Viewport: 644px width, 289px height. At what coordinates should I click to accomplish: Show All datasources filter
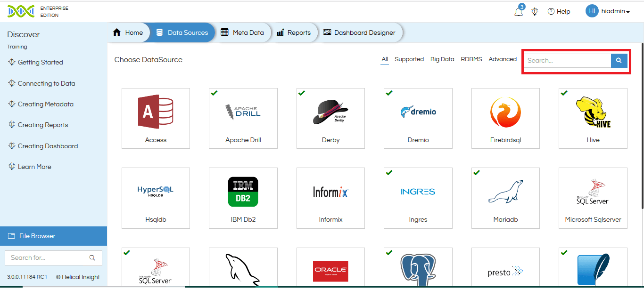(385, 59)
